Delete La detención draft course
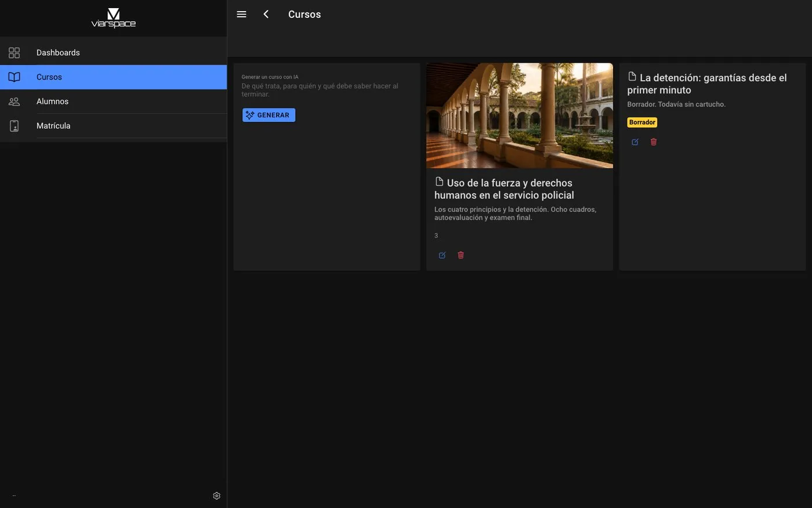The image size is (812, 508). 654,142
